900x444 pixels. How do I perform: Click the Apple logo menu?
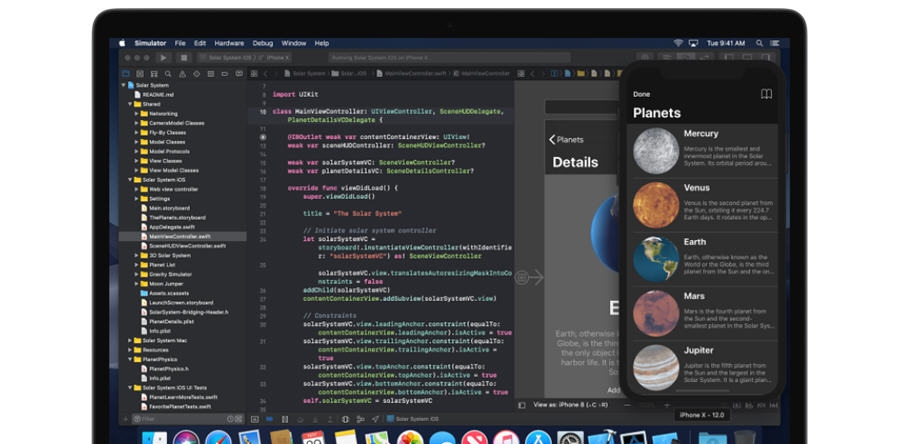tap(122, 43)
